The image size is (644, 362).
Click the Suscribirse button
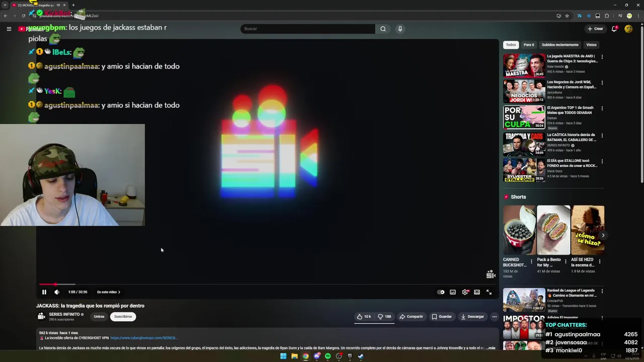[x=123, y=317]
